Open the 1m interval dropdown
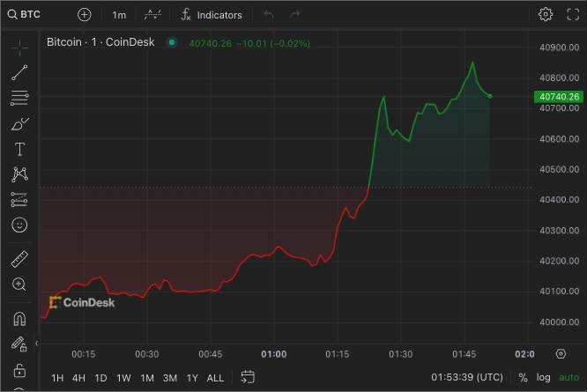The width and height of the screenshot is (587, 392). tap(119, 15)
